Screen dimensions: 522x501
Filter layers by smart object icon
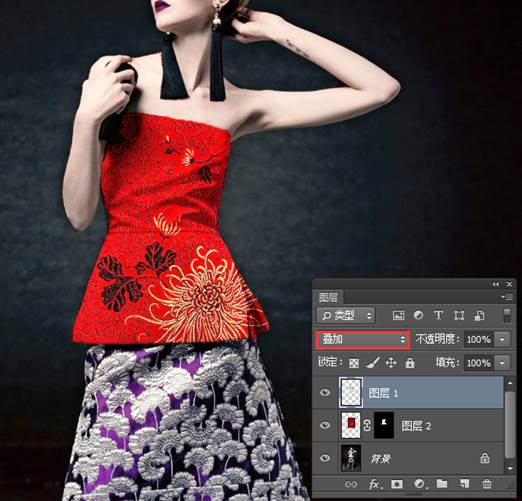pyautogui.click(x=479, y=315)
